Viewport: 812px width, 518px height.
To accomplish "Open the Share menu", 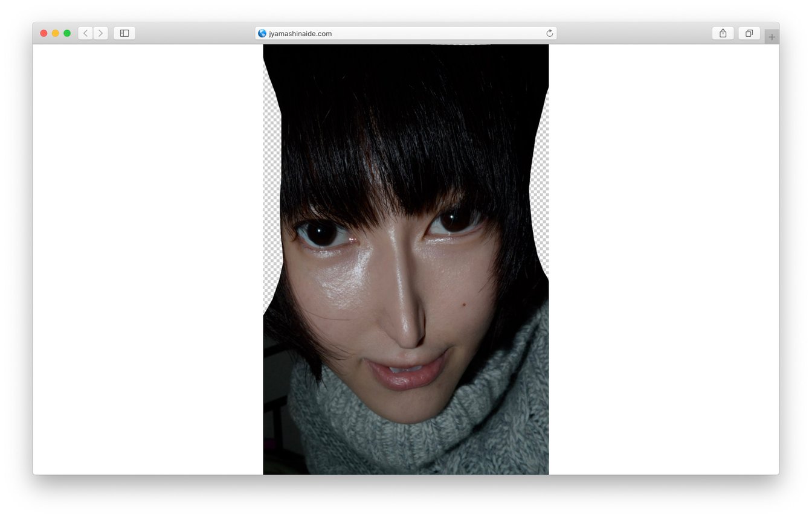I will (723, 33).
